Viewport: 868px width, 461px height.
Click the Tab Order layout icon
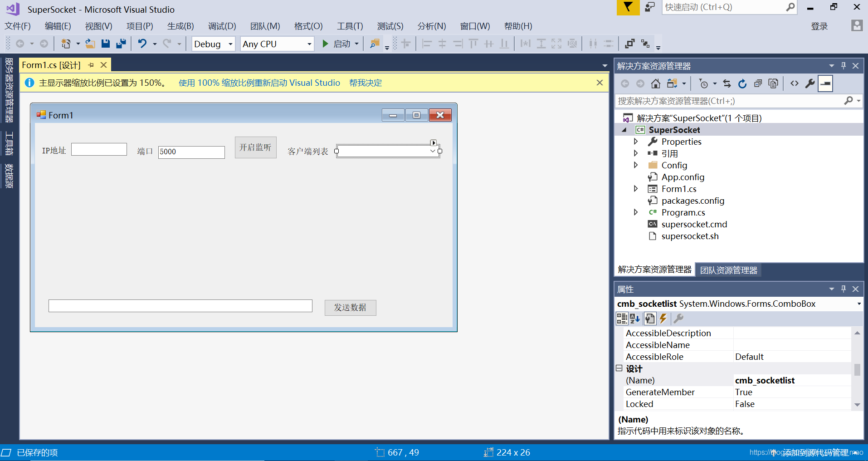645,44
